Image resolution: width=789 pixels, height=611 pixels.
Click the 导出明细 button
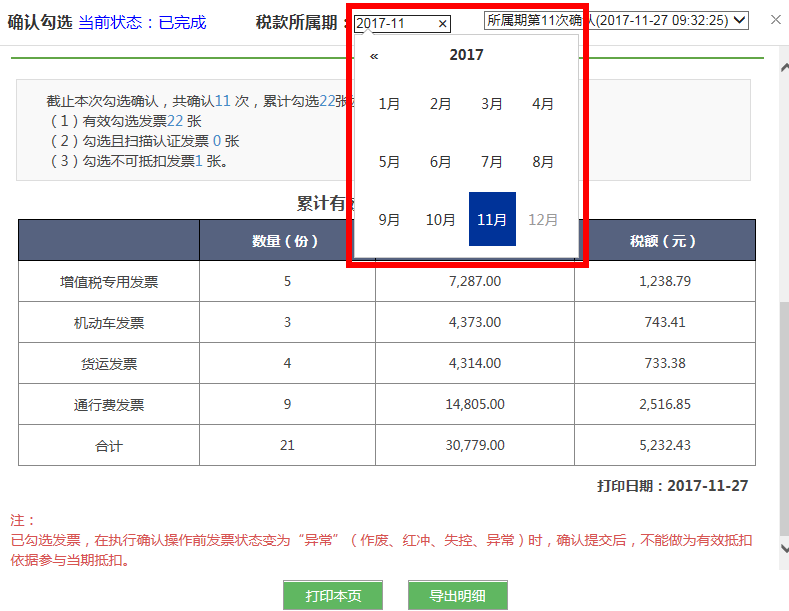458,595
